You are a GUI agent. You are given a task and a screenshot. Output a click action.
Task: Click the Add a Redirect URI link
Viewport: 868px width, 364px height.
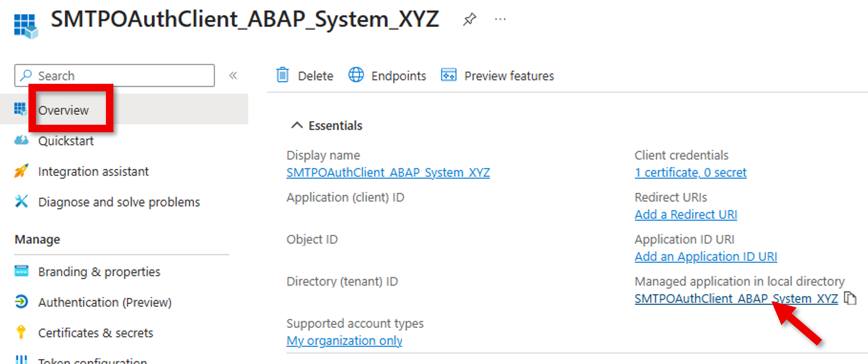(685, 214)
